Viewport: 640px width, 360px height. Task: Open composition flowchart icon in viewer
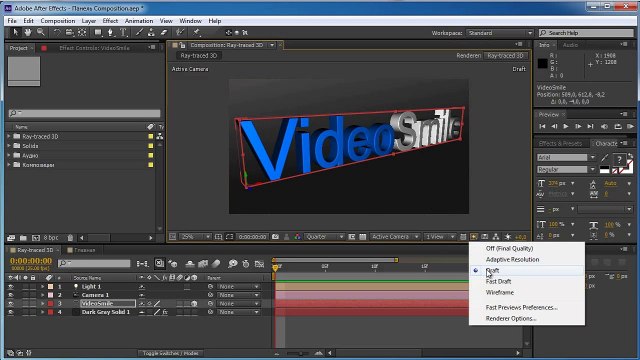point(496,237)
